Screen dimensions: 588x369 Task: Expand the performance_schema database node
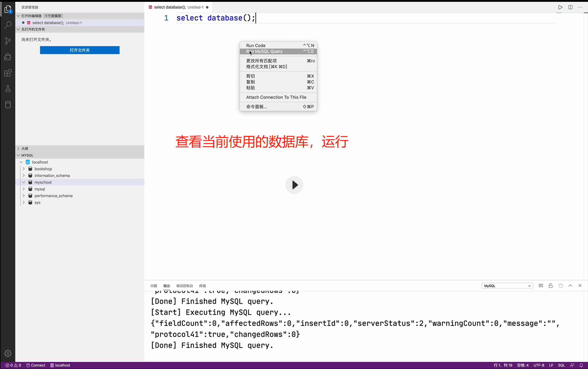[24, 196]
